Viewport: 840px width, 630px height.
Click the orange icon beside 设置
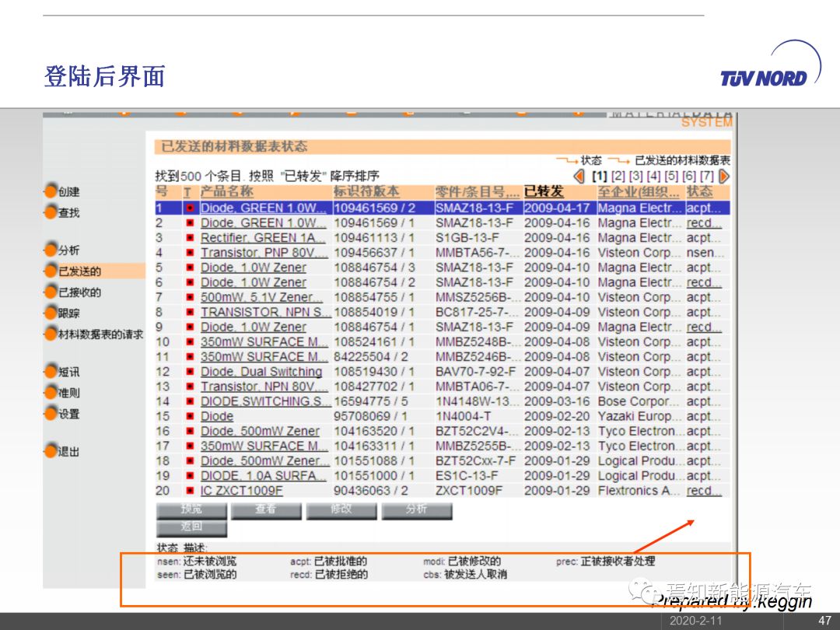coord(51,414)
